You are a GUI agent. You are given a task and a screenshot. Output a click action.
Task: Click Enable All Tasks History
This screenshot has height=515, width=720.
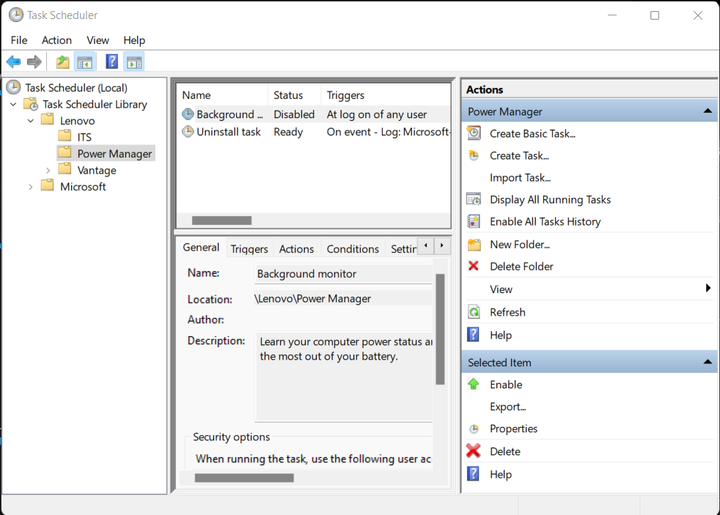[x=545, y=222]
